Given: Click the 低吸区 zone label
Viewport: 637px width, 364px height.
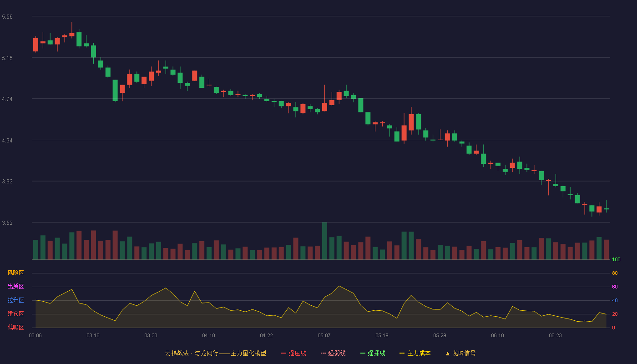Looking at the screenshot, I should [15, 328].
